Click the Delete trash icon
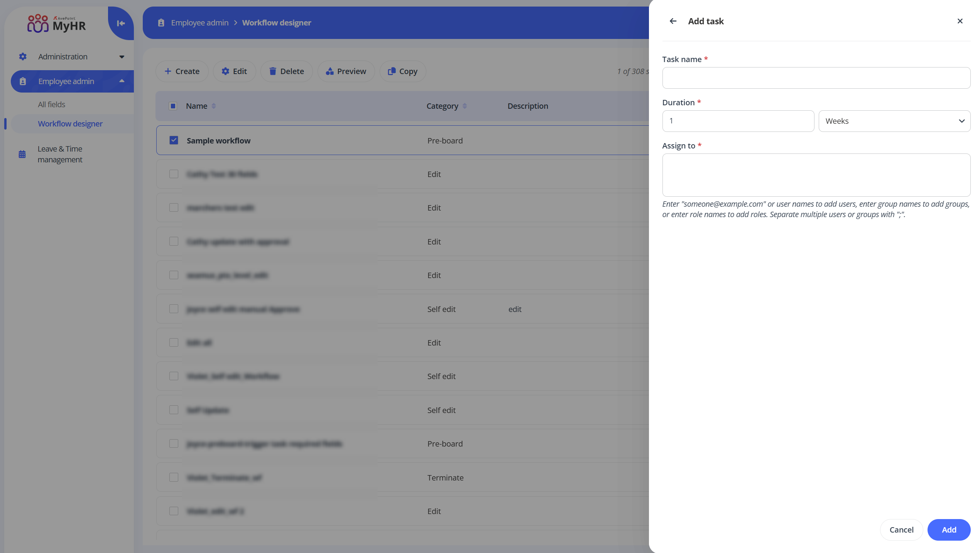The image size is (980, 553). (x=273, y=71)
